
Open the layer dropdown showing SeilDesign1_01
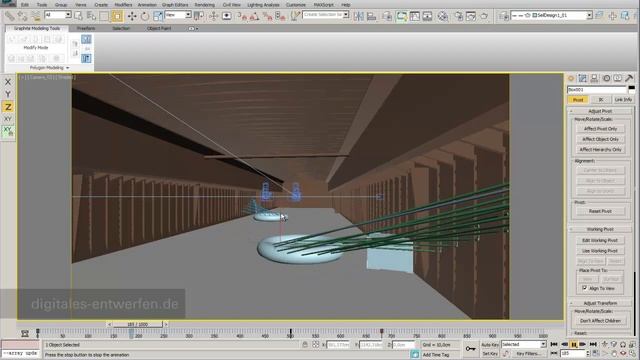[551, 16]
